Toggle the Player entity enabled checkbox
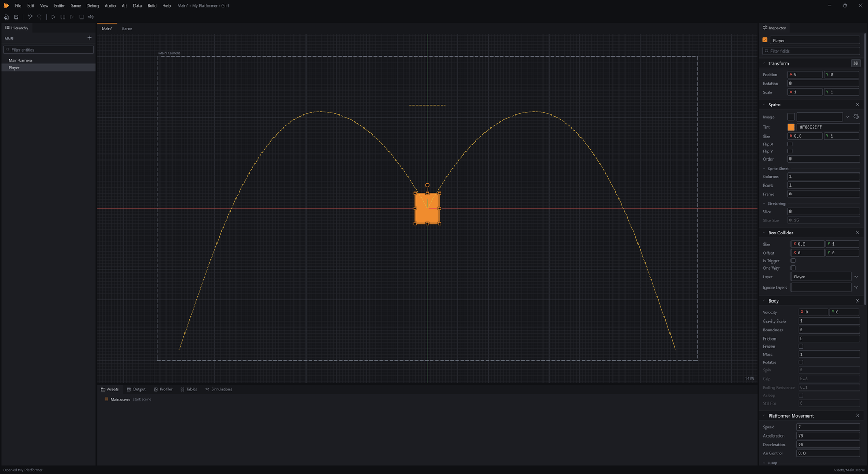The width and height of the screenshot is (868, 474). [x=765, y=40]
